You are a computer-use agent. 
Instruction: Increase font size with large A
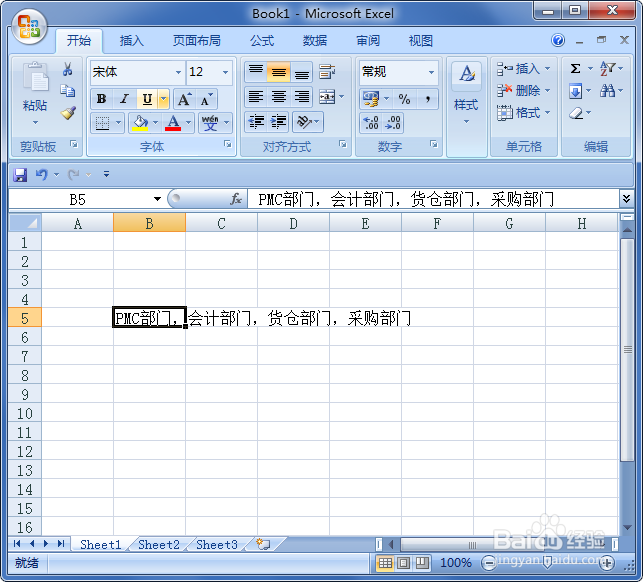[184, 99]
